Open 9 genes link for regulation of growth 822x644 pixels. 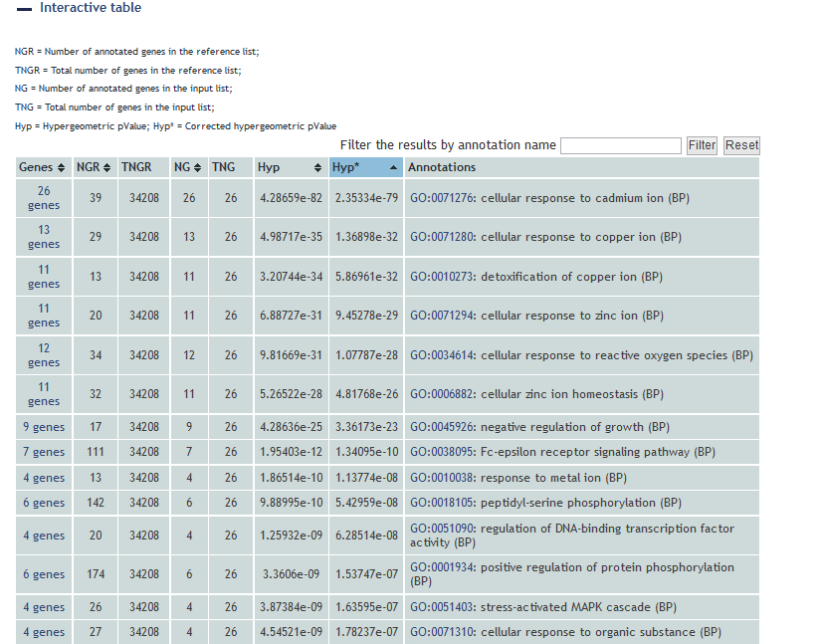44,427
